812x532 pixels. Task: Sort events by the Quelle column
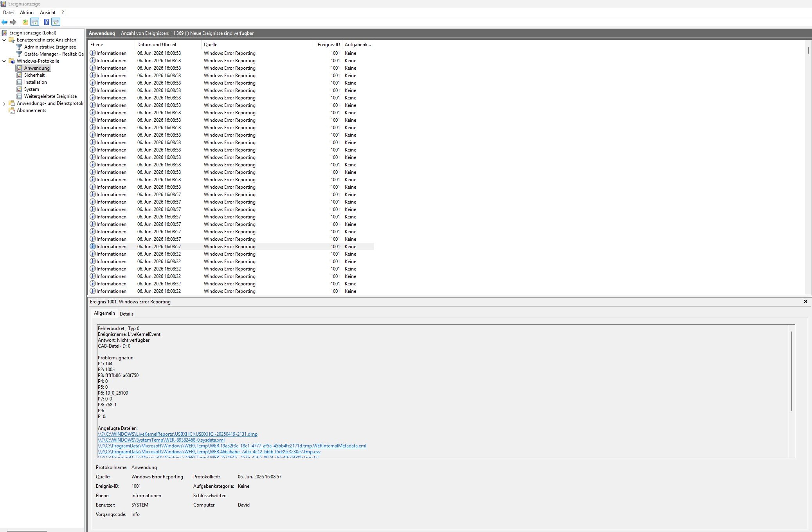click(256, 45)
